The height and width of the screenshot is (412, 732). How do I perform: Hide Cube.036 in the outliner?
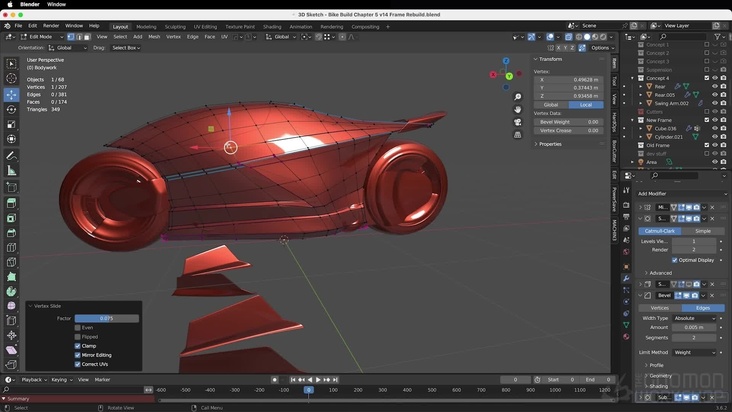tap(715, 128)
